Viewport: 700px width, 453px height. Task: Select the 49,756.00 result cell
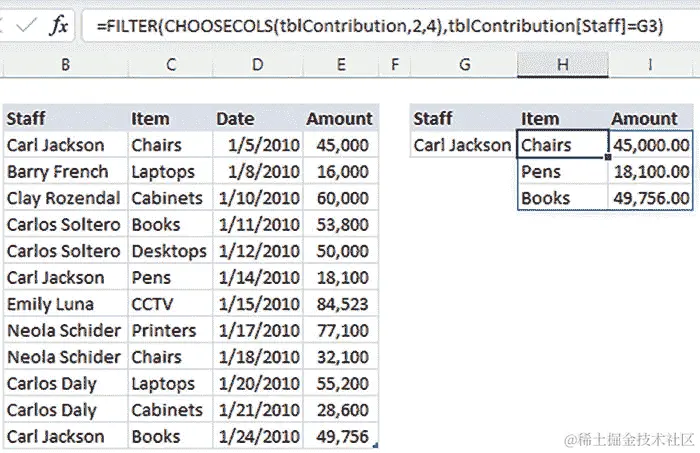(x=650, y=198)
